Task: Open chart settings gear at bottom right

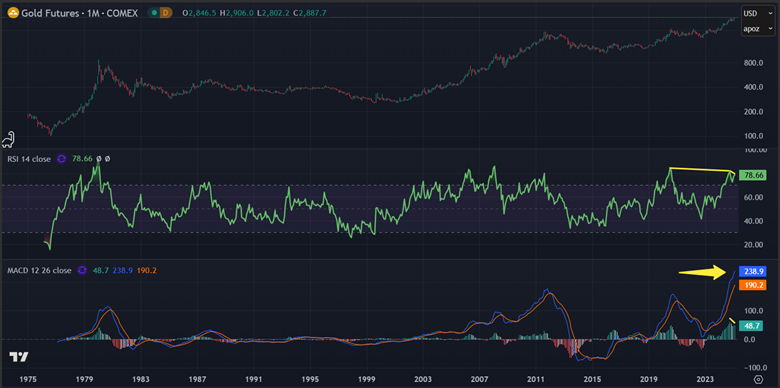Action: click(758, 380)
